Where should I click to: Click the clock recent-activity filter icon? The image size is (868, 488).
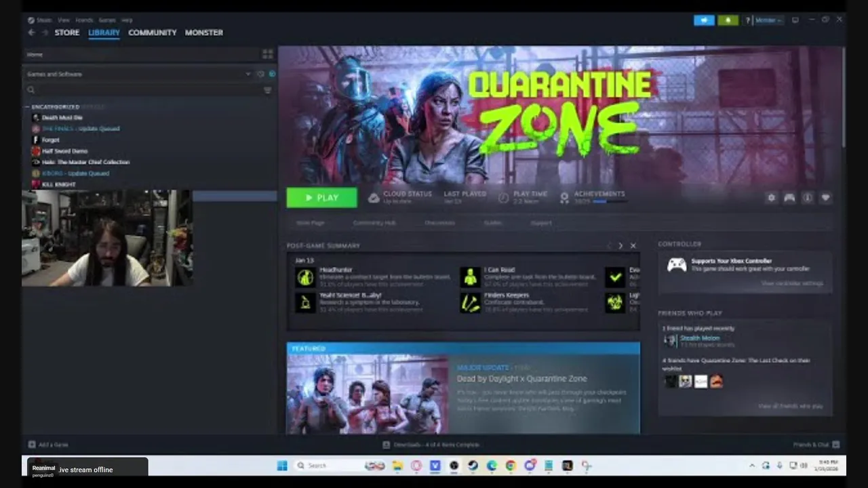coord(260,74)
